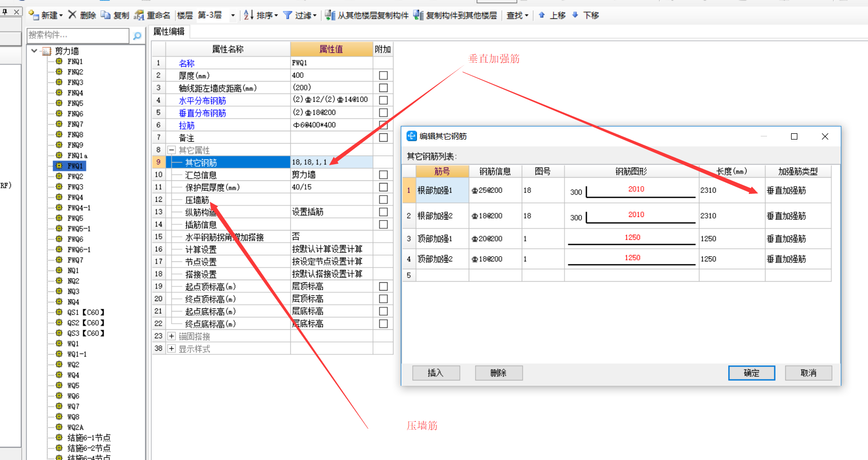
Task: Click the 删除 X icon in toolbar
Action: pos(73,15)
